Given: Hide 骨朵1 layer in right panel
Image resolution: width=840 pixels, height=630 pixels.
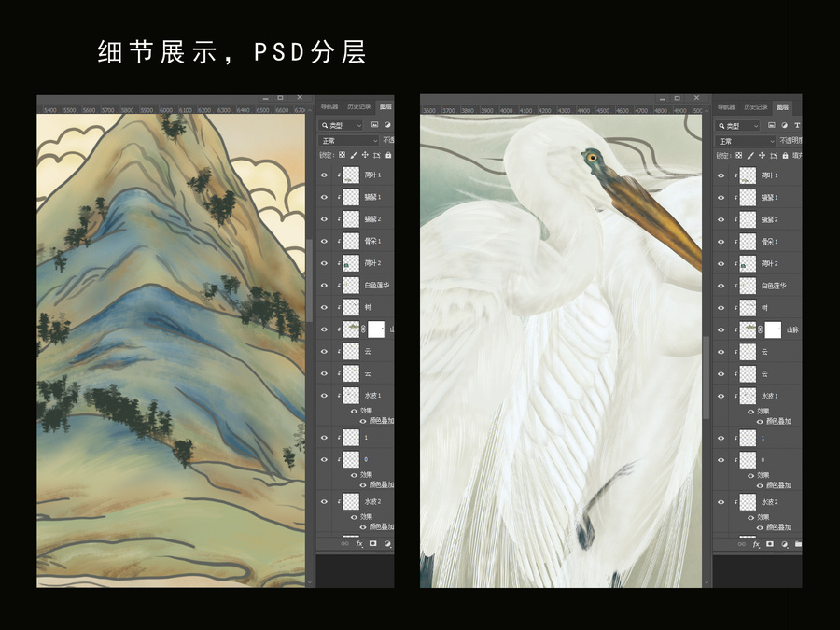Looking at the screenshot, I should [721, 242].
